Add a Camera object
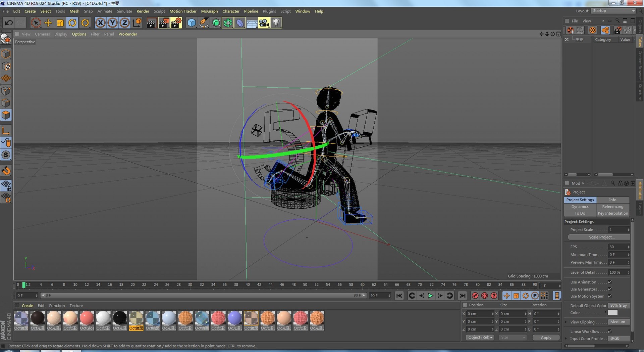The width and height of the screenshot is (644, 352). (x=264, y=23)
